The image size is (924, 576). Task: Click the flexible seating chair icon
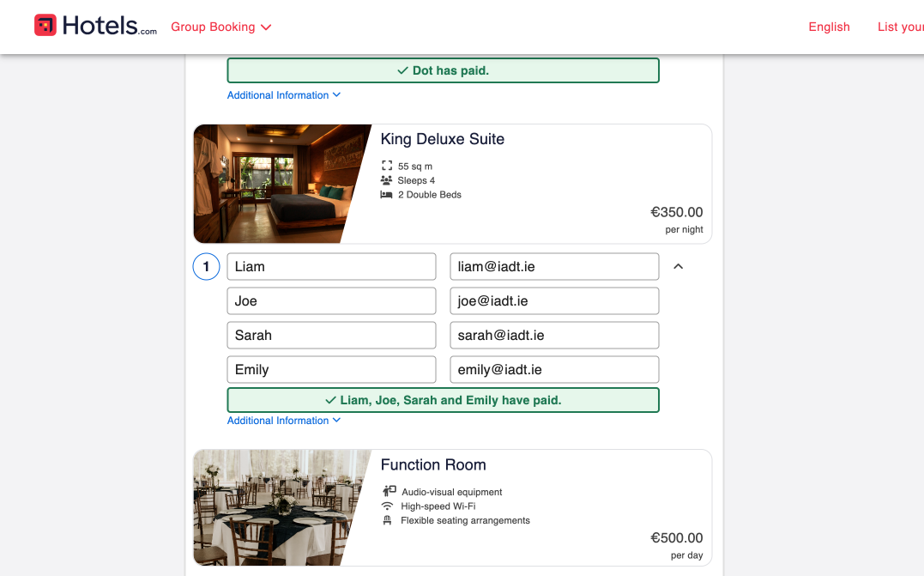click(388, 520)
